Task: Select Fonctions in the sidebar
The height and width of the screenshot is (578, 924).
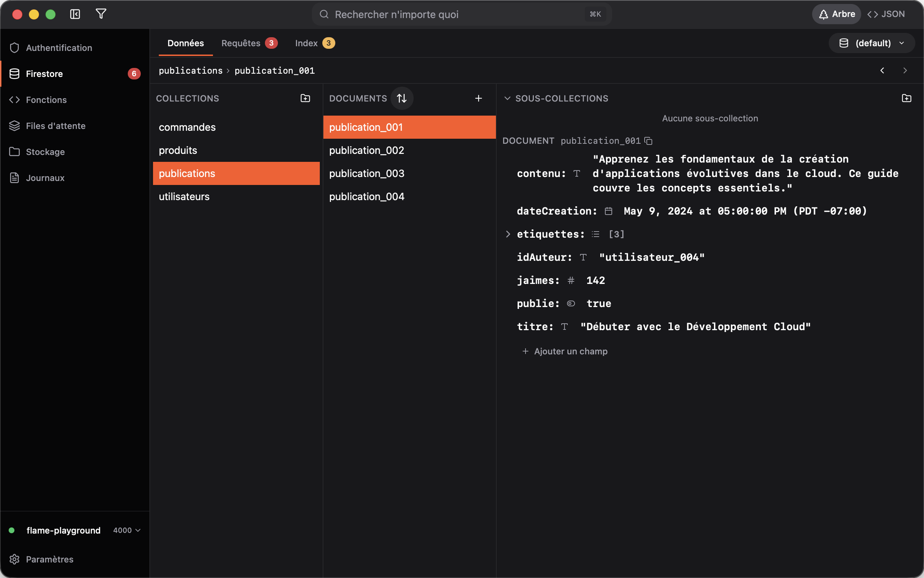Action: [75, 100]
